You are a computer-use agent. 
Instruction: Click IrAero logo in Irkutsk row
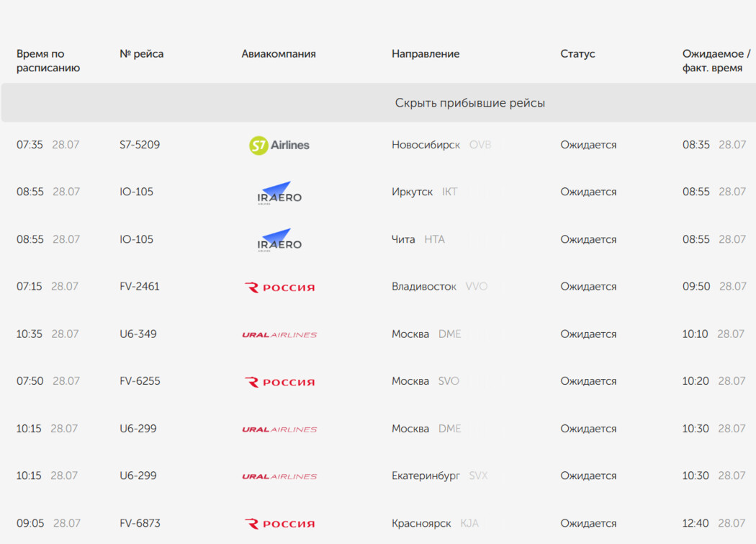(x=279, y=193)
